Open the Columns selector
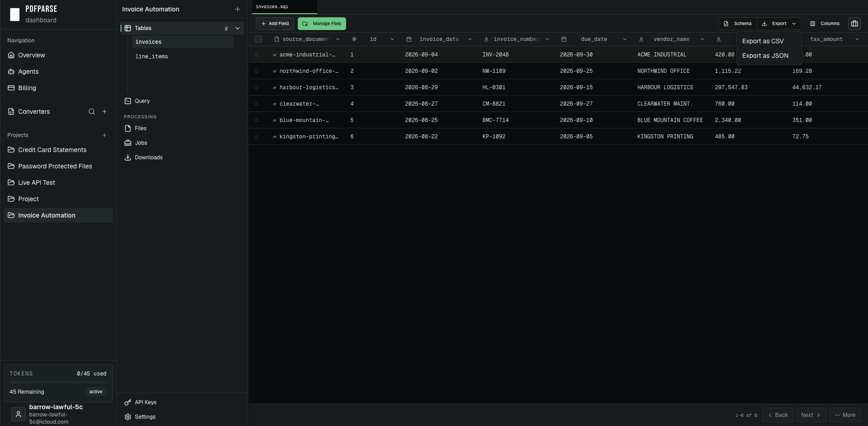The height and width of the screenshot is (426, 868). [x=825, y=24]
